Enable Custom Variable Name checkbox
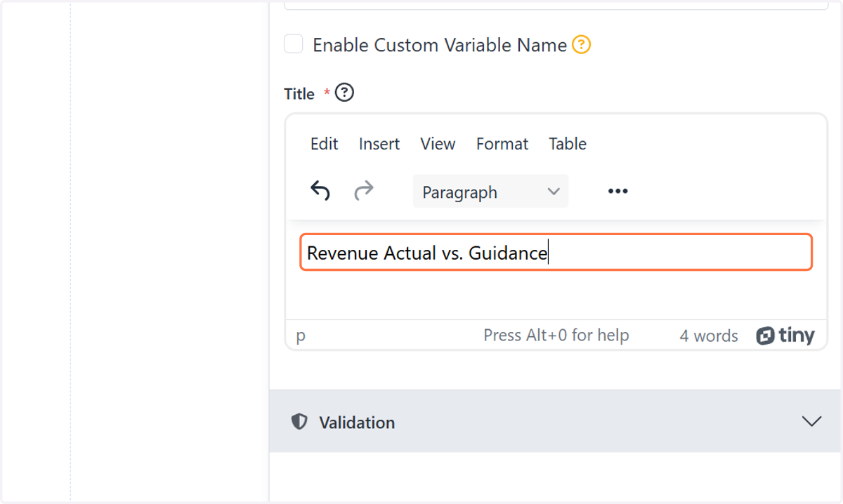This screenshot has width=843, height=504. (x=293, y=44)
